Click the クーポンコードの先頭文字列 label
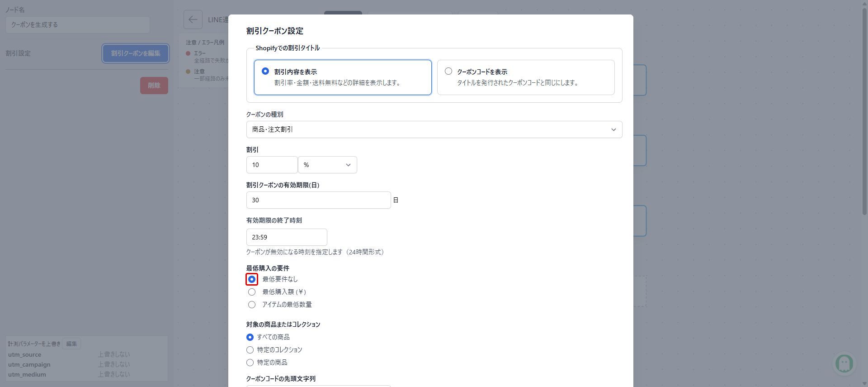This screenshot has height=387, width=868. pos(281,379)
